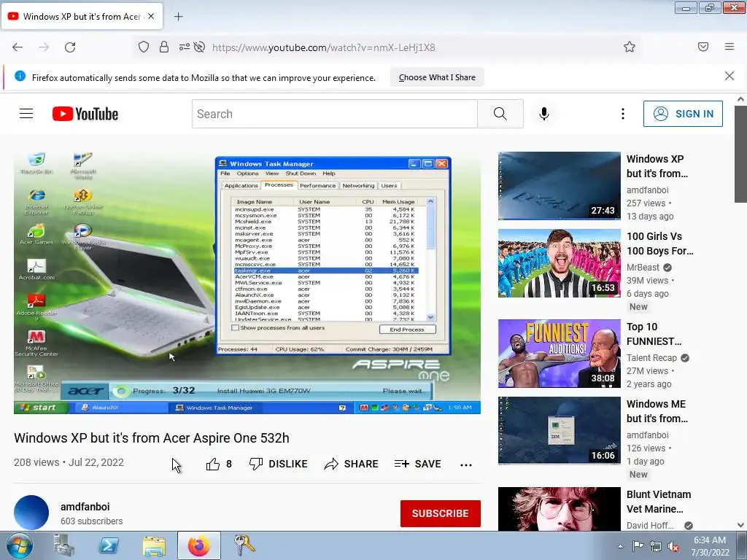Click the Windows ME but it's from title
Image resolution: width=747 pixels, height=560 pixels.
tap(657, 411)
